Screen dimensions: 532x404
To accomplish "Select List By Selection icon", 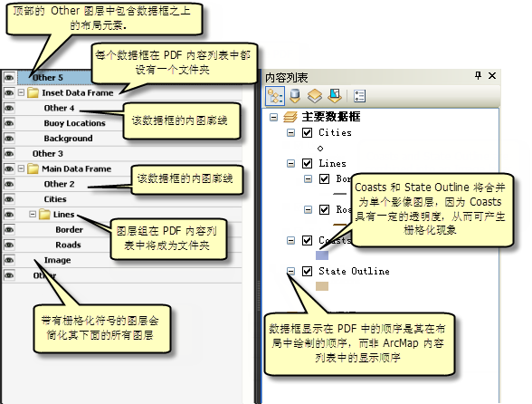I will tap(335, 96).
